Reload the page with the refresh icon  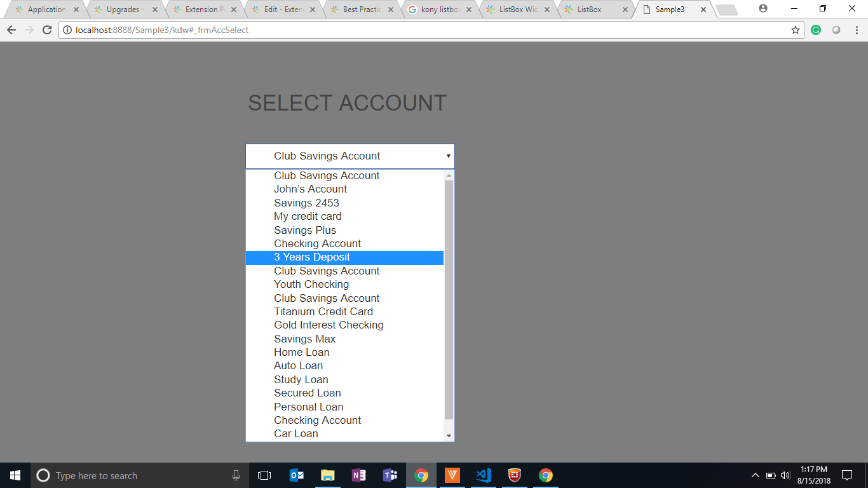click(46, 30)
